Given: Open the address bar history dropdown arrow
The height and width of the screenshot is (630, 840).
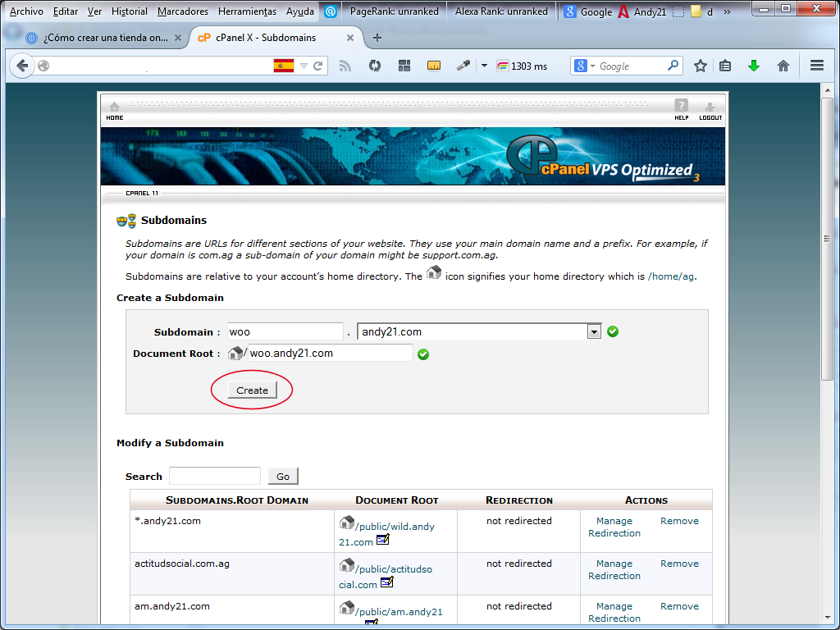Looking at the screenshot, I should pos(304,66).
